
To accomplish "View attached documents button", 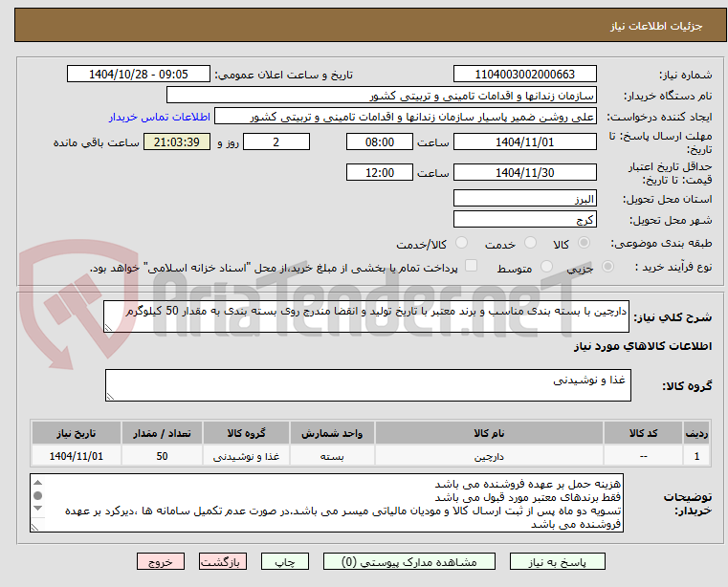I will 409,561.
